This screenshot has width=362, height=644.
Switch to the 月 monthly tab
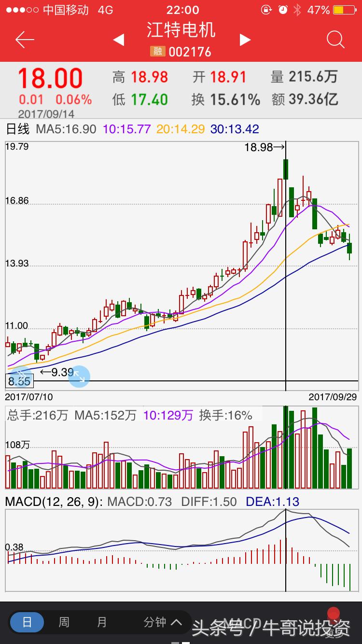[102, 622]
